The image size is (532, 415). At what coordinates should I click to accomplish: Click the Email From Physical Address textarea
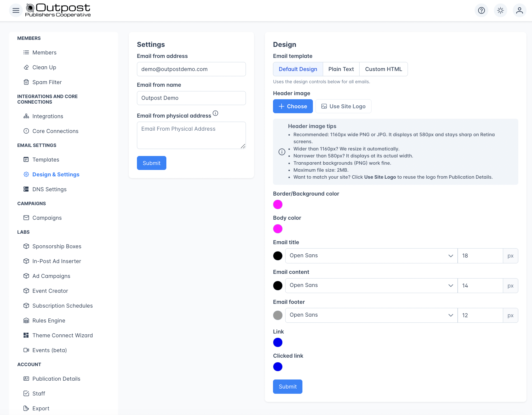[x=191, y=135]
